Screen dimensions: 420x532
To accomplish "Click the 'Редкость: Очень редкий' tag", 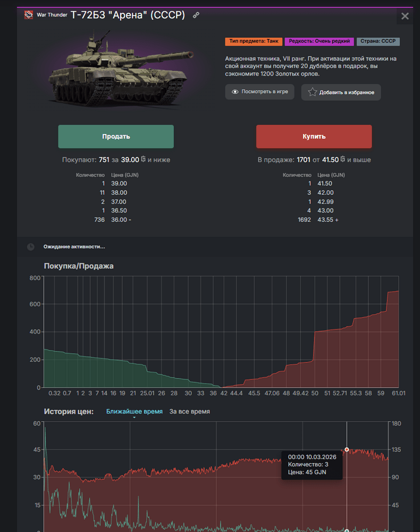I will pos(319,41).
